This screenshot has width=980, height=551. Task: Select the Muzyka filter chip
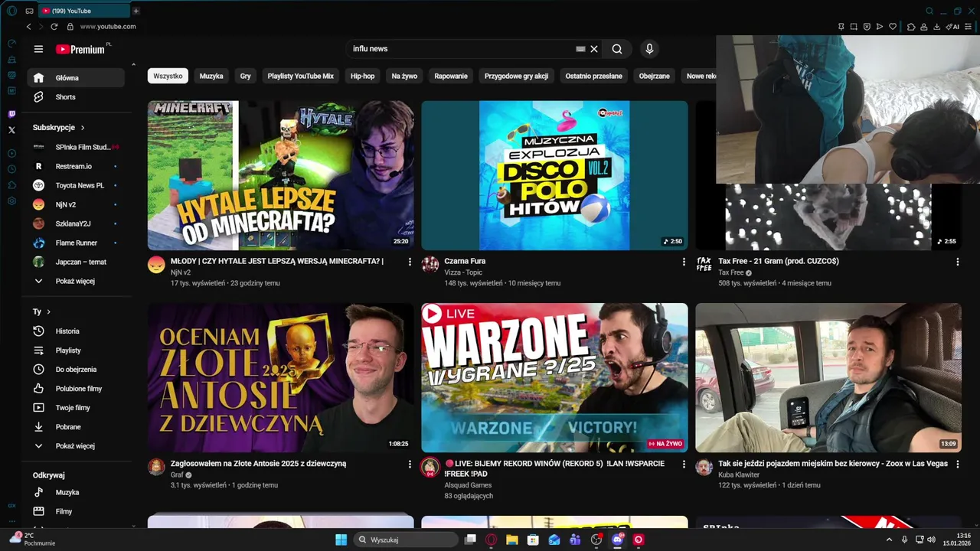click(x=211, y=77)
